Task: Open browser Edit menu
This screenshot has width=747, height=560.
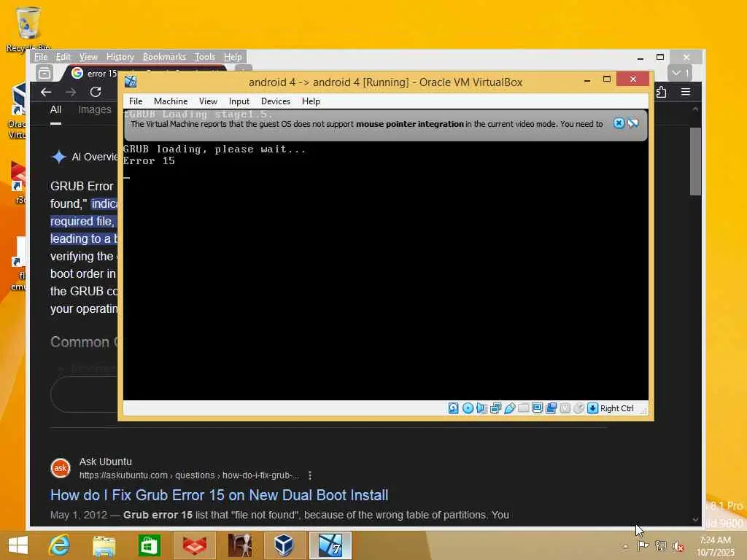Action: 63,57
